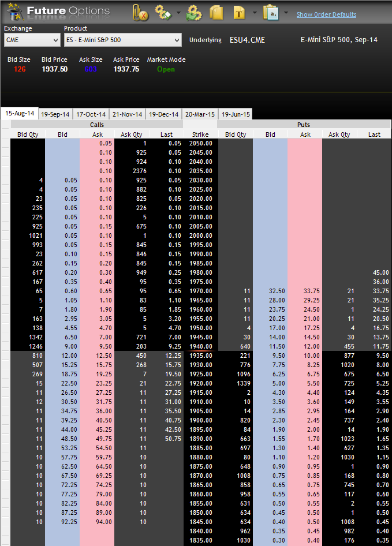This screenshot has width=392, height=546.
Task: Switch to the 19-Sep-14 expiry tab
Action: (55, 114)
